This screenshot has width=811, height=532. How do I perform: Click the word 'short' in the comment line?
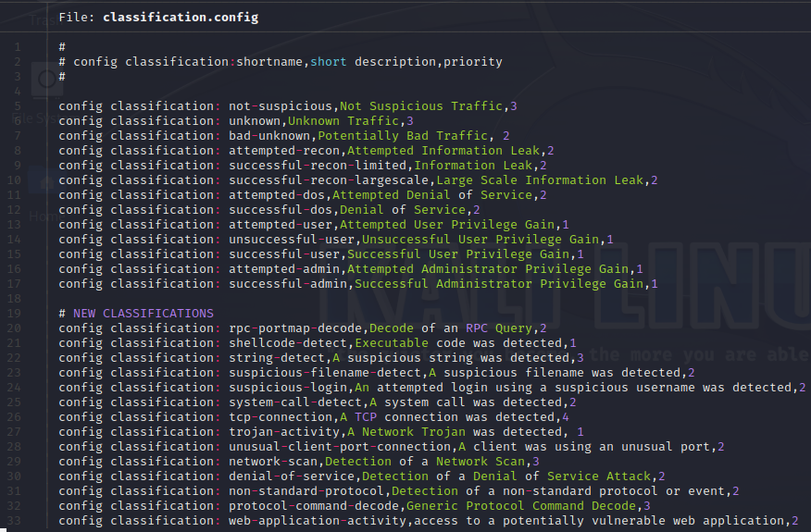point(329,61)
